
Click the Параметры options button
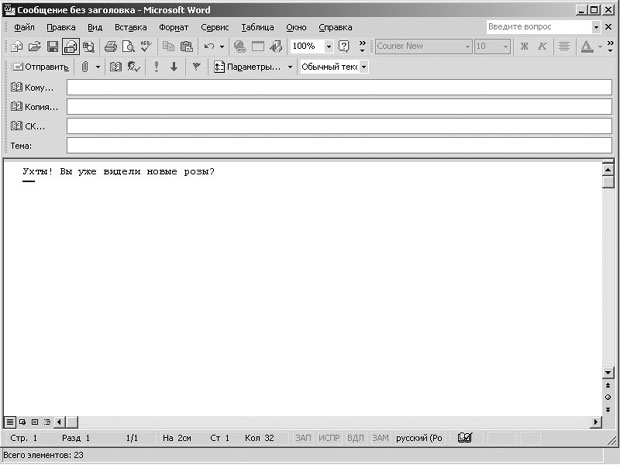tap(248, 67)
